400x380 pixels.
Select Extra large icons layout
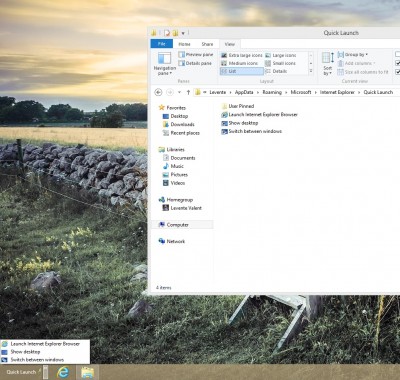point(242,55)
